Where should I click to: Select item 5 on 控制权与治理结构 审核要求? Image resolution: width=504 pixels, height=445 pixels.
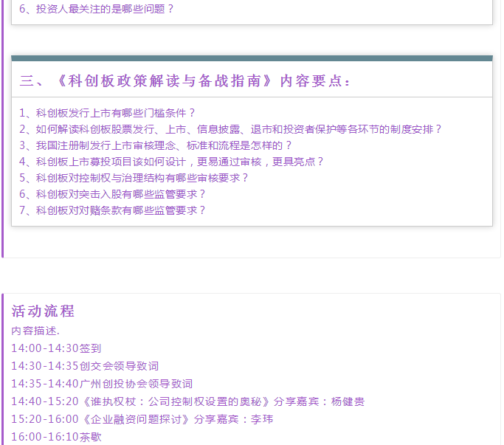[x=134, y=178]
